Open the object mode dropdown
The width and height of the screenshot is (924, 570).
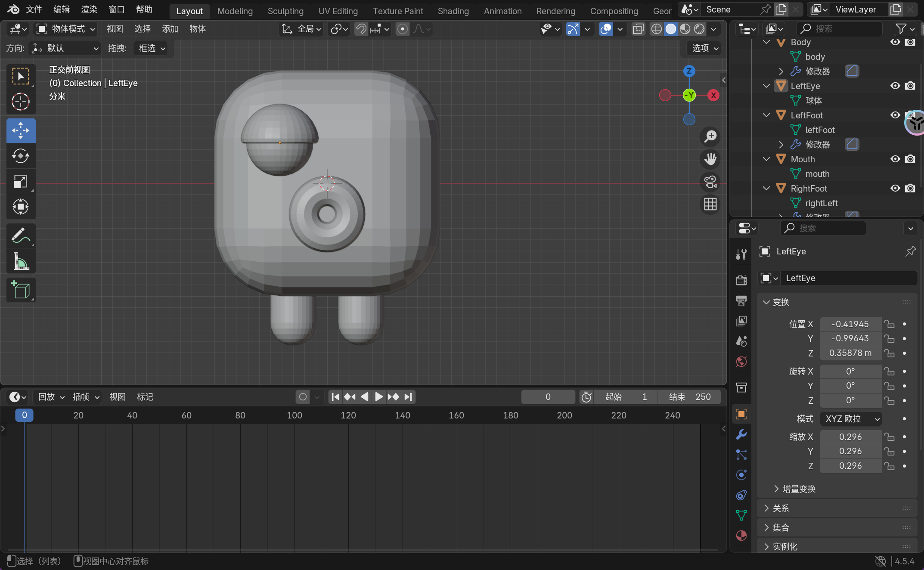(x=66, y=29)
